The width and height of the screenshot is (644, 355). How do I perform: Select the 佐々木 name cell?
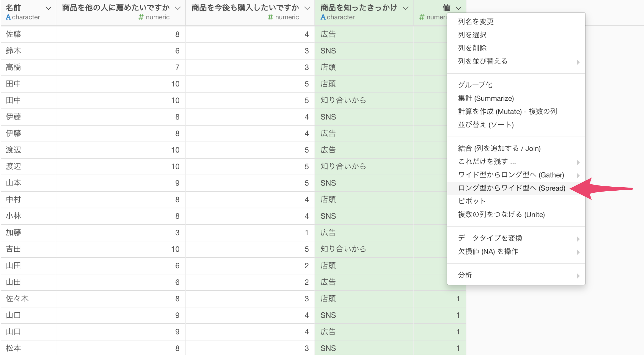click(x=28, y=299)
